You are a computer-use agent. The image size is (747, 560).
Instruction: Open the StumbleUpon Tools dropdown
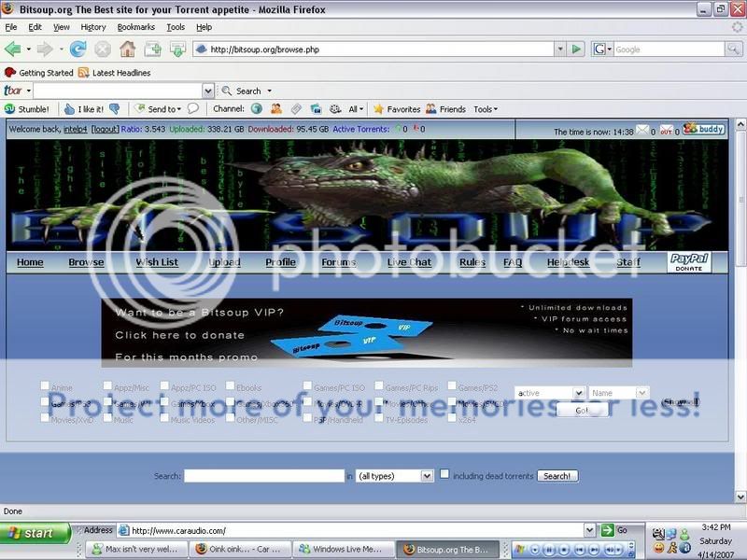coord(486,109)
